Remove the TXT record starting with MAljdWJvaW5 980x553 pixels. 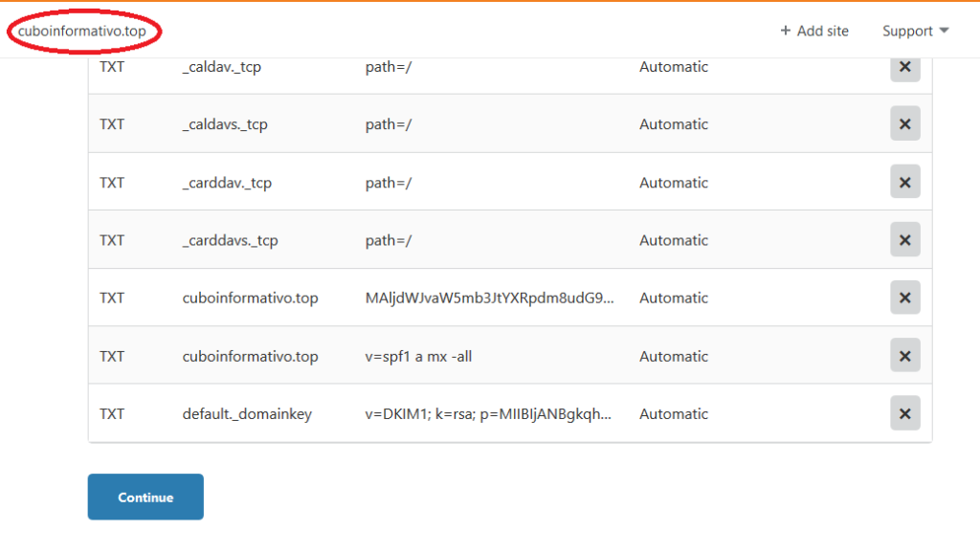904,298
